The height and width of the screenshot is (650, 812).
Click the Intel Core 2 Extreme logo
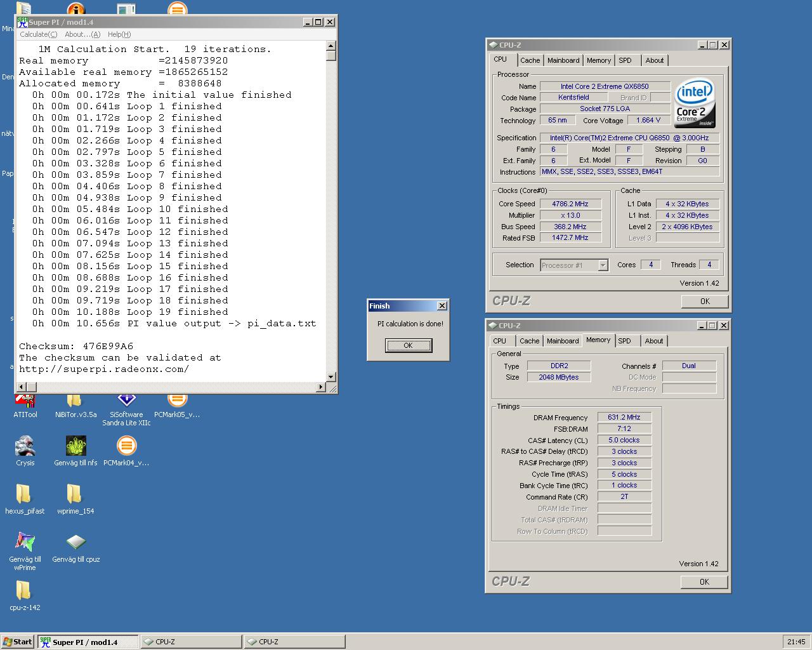(695, 104)
